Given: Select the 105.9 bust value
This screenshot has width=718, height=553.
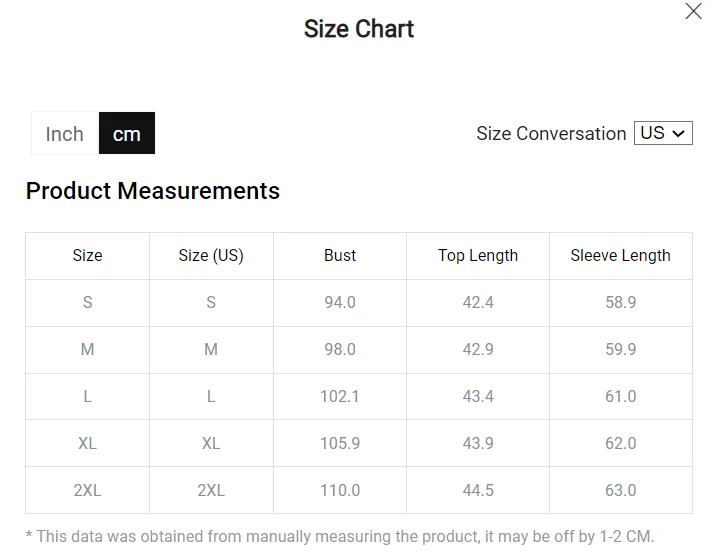Looking at the screenshot, I should [340, 444].
